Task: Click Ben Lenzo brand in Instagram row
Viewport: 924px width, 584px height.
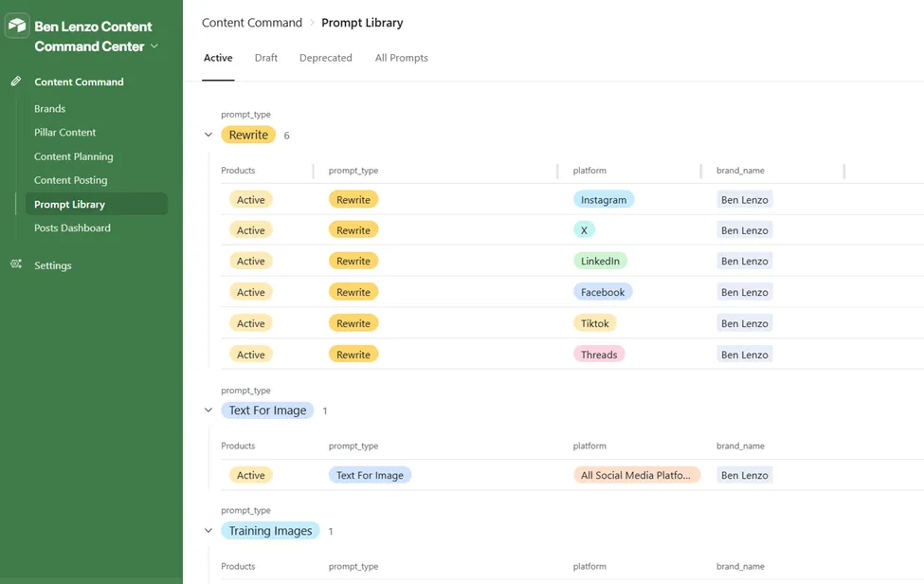Action: point(744,200)
